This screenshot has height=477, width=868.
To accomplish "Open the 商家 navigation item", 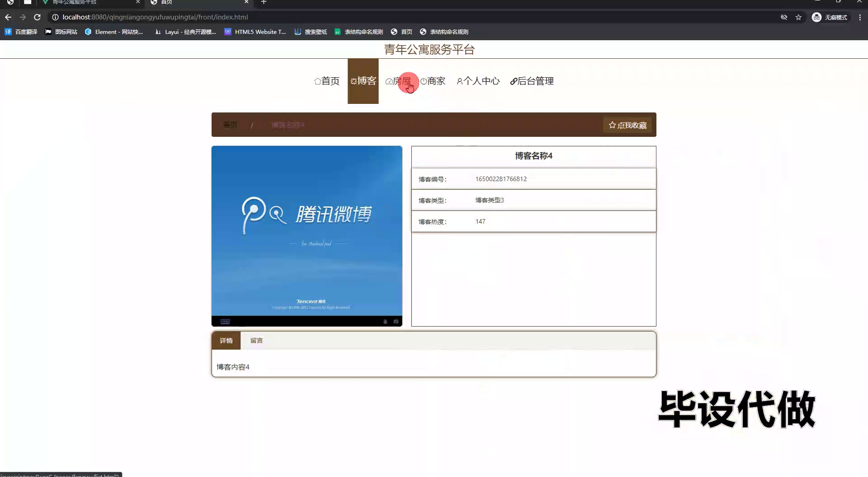I will coord(433,81).
